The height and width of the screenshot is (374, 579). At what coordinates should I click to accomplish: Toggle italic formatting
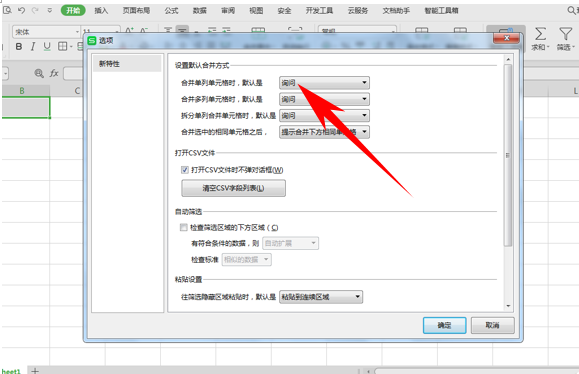[33, 47]
